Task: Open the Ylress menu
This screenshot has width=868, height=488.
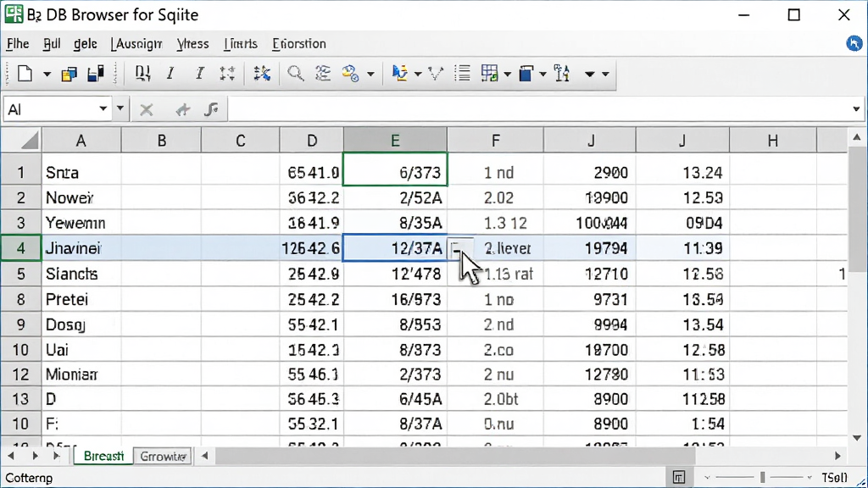Action: click(x=192, y=44)
